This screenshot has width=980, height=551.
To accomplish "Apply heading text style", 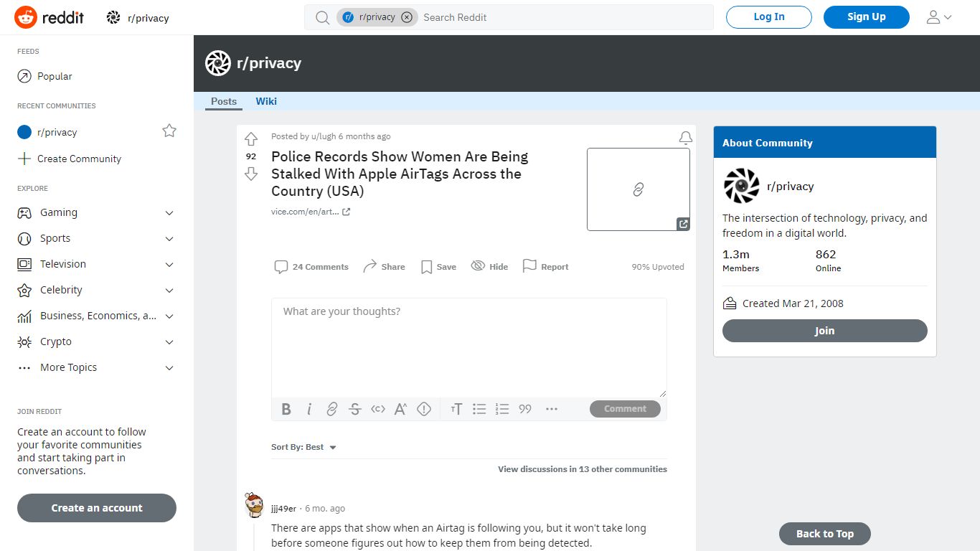I will point(456,409).
